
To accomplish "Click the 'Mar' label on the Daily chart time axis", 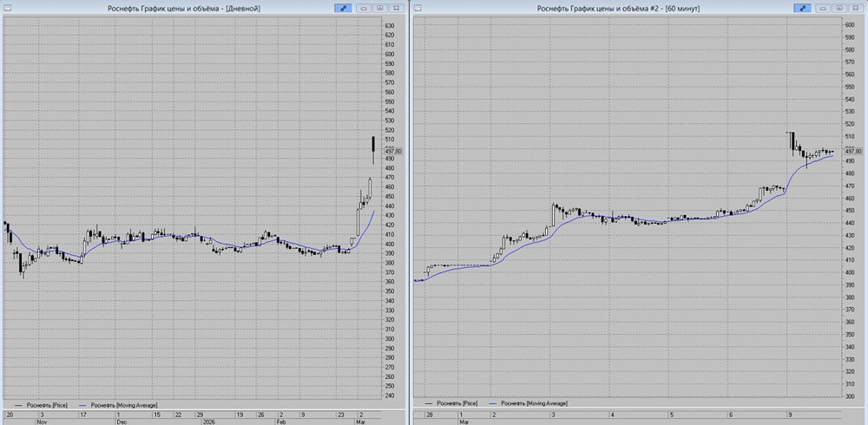I will coord(360,422).
